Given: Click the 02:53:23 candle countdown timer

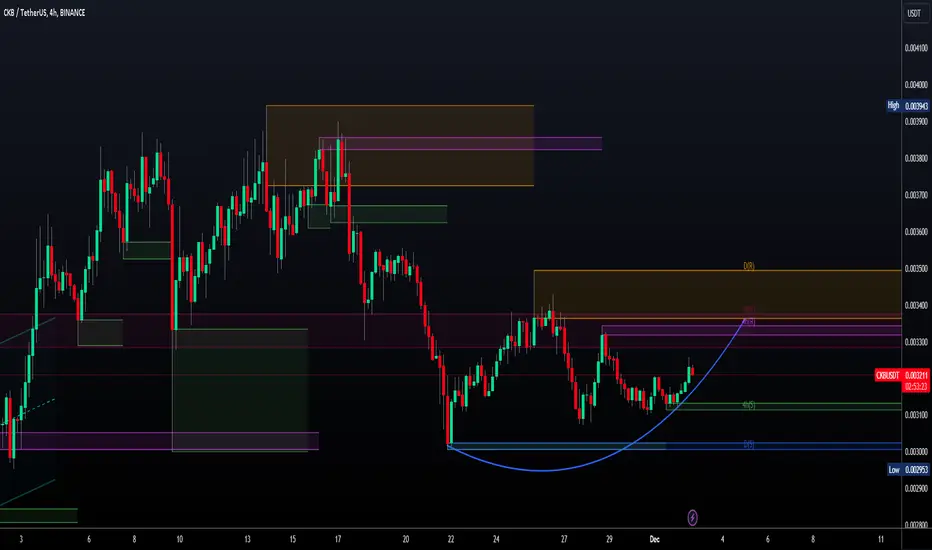Looking at the screenshot, I should (x=916, y=386).
